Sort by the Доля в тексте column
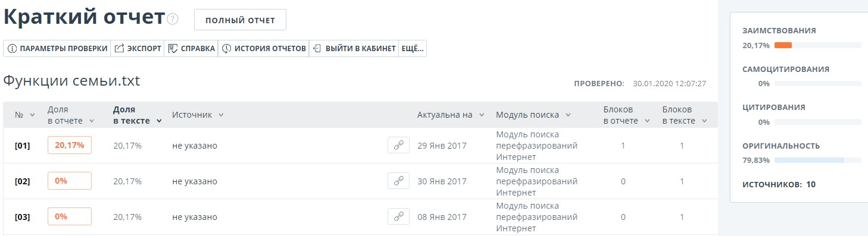The image size is (868, 236). point(137,115)
